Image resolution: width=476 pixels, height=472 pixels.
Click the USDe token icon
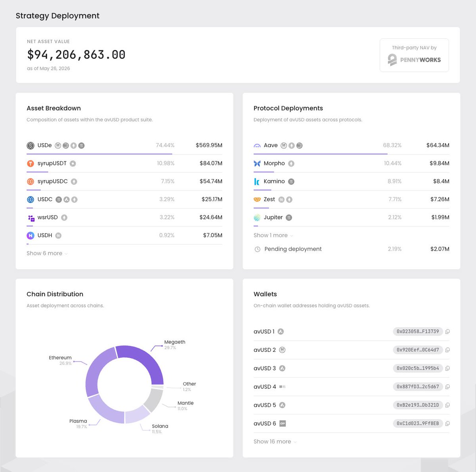click(31, 146)
